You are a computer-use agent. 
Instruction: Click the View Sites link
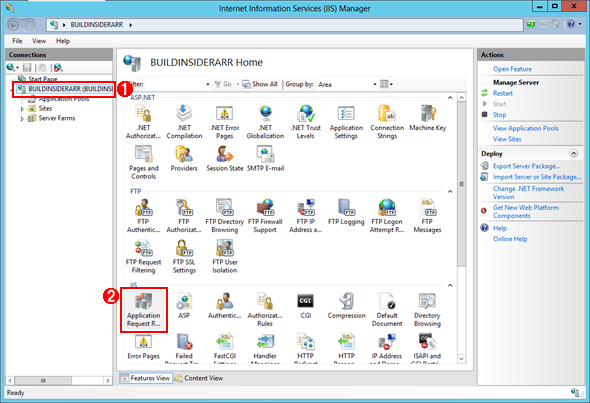507,139
